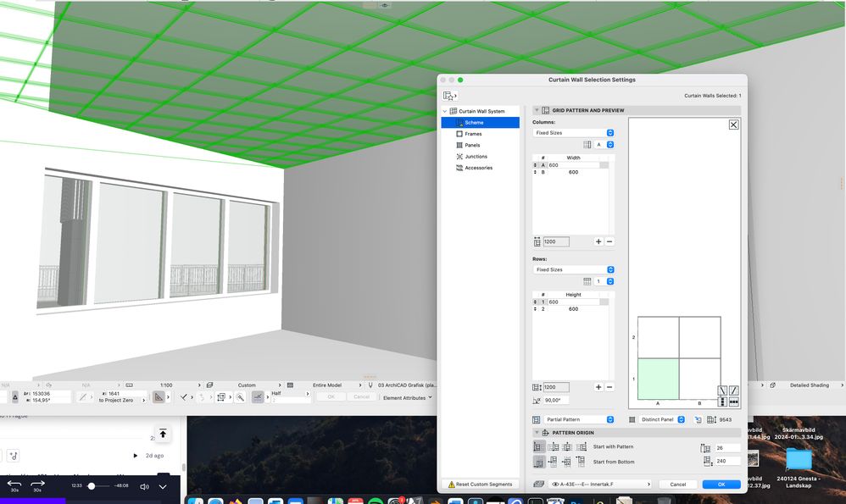Select second horizontal pattern origin option
The height and width of the screenshot is (504, 846).
click(553, 447)
